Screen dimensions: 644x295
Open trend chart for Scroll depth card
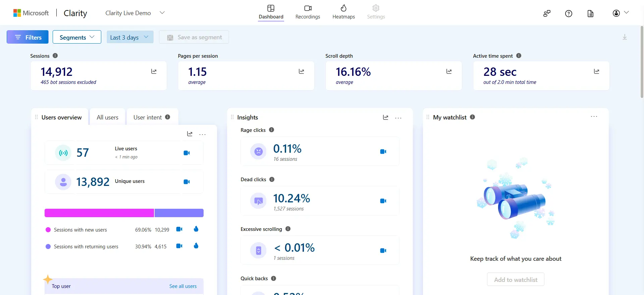[449, 71]
